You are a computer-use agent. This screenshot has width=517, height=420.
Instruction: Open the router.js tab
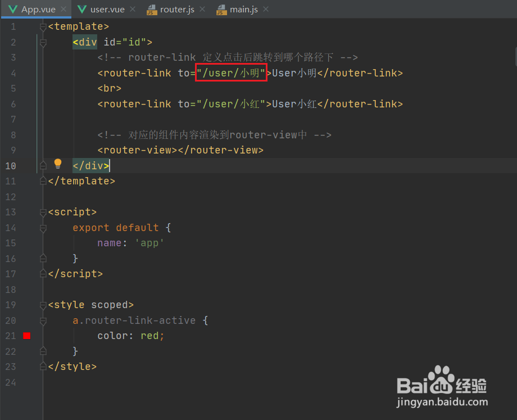pyautogui.click(x=176, y=9)
